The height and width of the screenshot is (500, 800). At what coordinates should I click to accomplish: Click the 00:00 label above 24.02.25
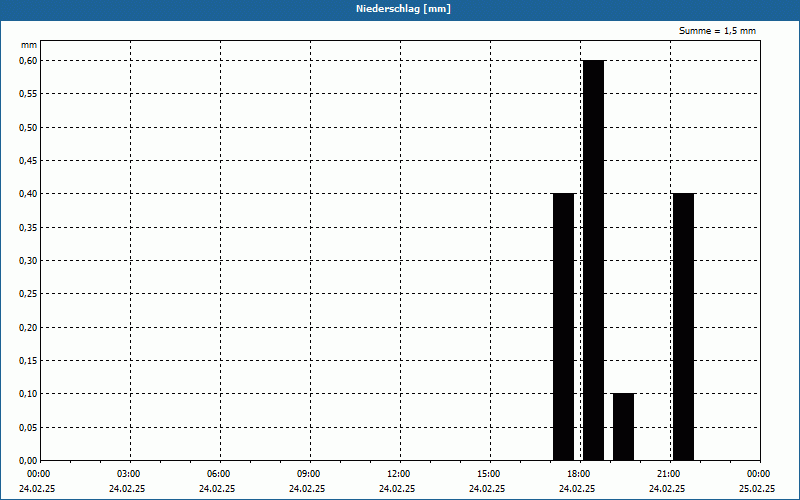tap(39, 474)
